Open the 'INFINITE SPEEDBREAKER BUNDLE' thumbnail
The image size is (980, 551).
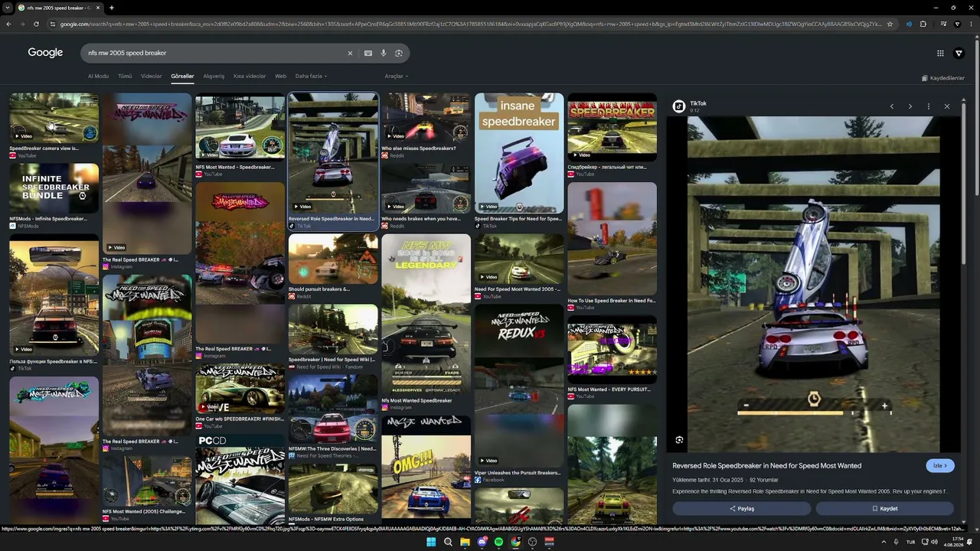(54, 188)
